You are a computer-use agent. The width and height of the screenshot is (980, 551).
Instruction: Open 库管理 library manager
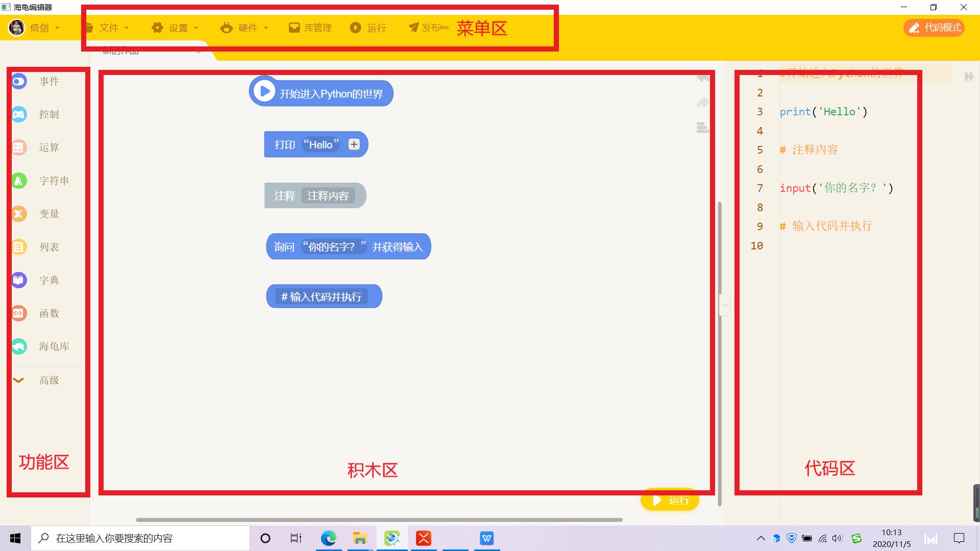(x=310, y=28)
